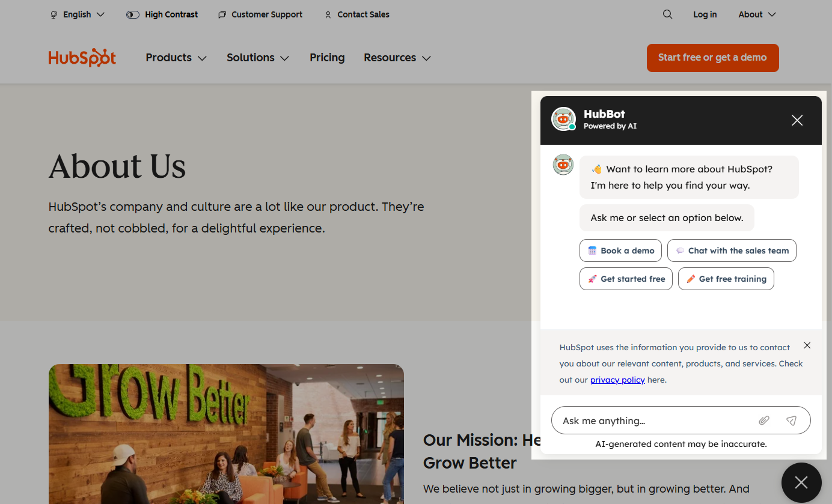The width and height of the screenshot is (832, 504).
Task: Close the HubBot chat header X
Action: tap(797, 120)
